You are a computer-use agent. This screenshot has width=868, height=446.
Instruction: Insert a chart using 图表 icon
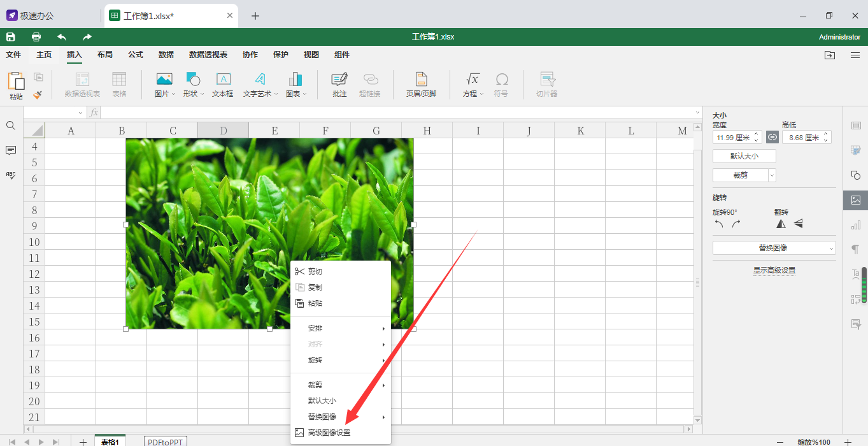[295, 79]
